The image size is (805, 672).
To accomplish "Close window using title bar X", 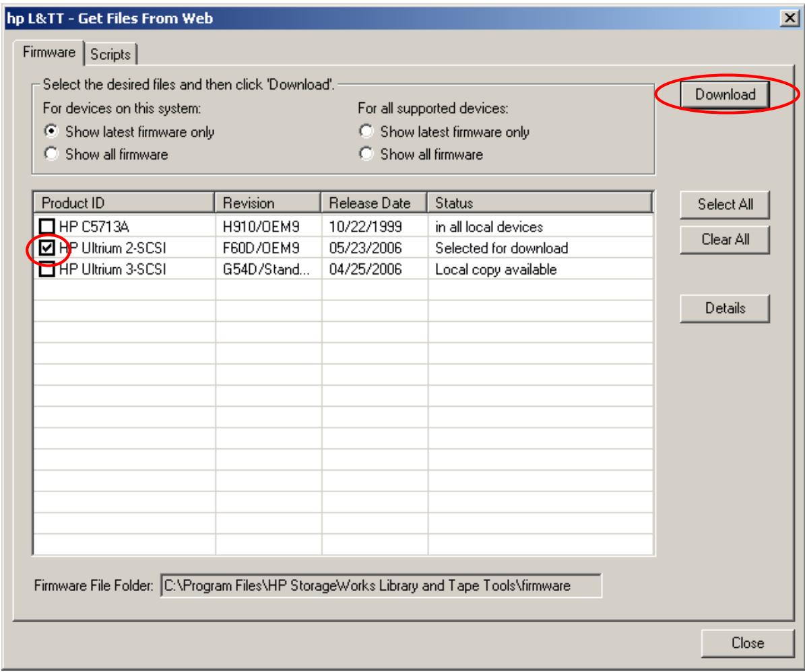I will (790, 18).
